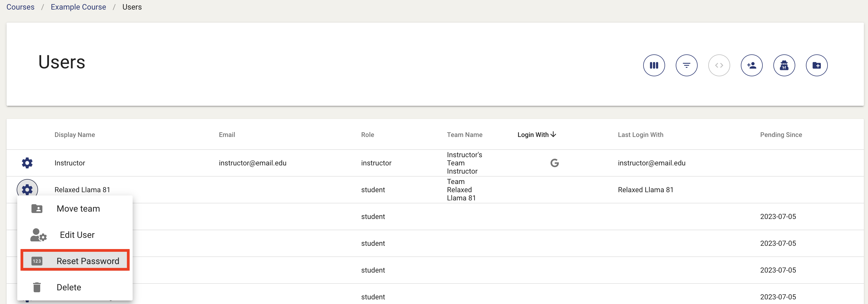Sort by the Role column header
Image resolution: width=868 pixels, height=304 pixels.
click(367, 135)
